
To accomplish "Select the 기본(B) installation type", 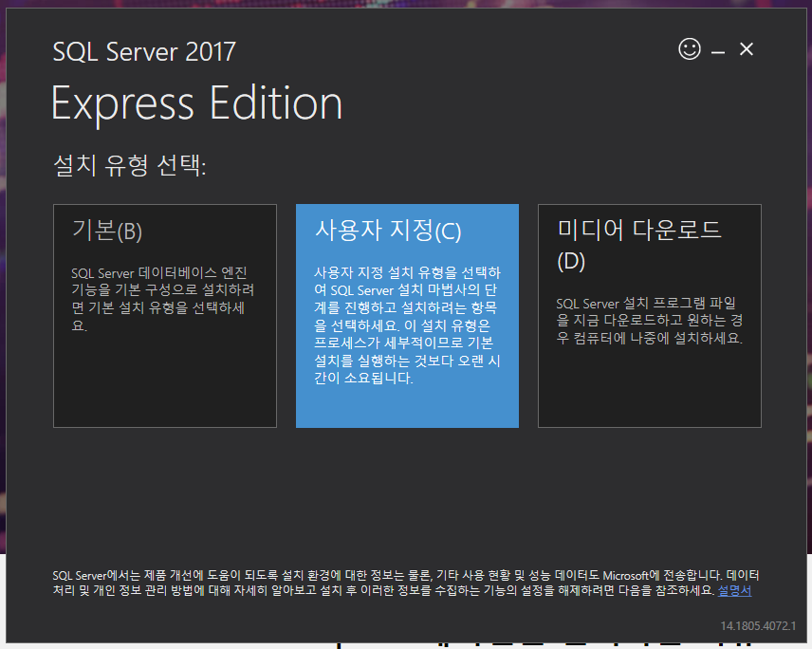I will (165, 316).
